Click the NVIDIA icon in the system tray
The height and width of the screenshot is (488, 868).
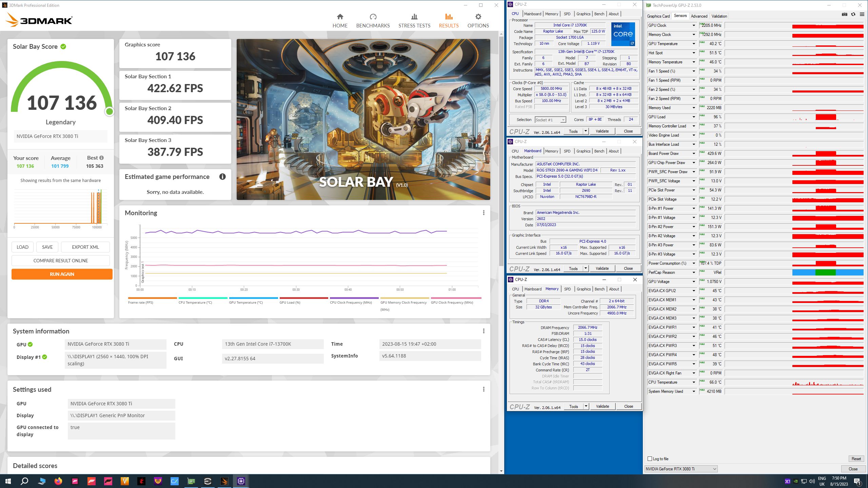[x=795, y=481]
